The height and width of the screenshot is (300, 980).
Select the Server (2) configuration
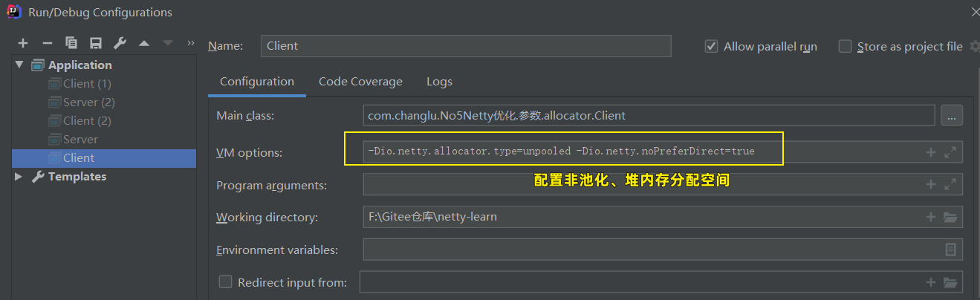coord(88,102)
